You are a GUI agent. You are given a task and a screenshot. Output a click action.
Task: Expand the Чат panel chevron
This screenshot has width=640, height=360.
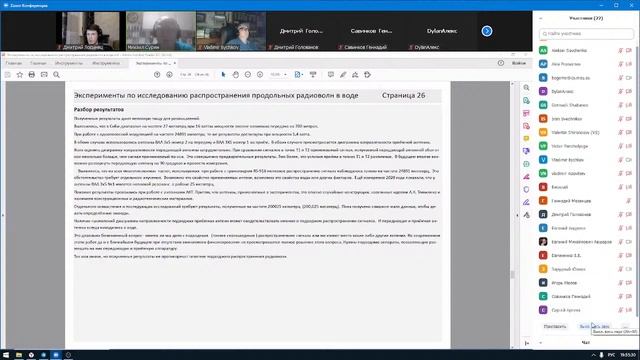point(541,343)
